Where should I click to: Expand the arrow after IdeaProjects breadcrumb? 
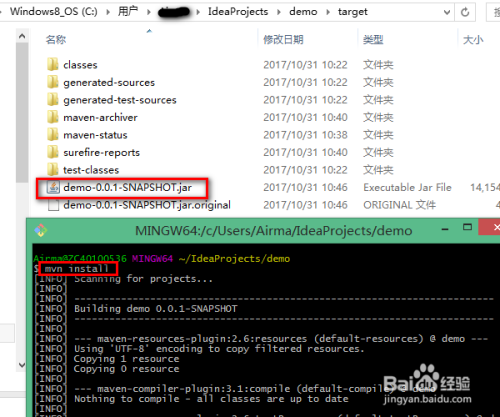279,12
